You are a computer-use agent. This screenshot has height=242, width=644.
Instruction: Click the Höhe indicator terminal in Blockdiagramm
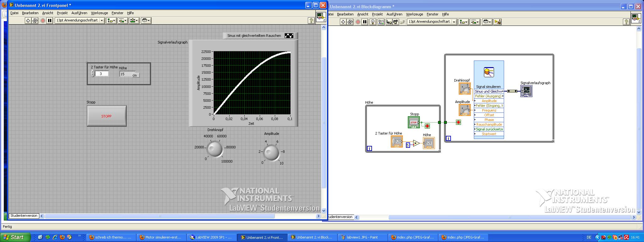(x=429, y=143)
